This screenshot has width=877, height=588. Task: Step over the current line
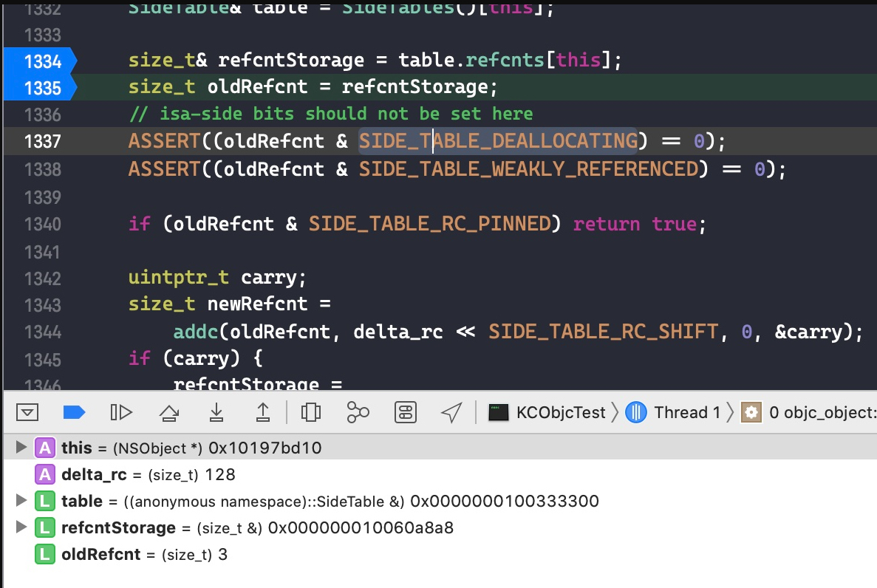pos(169,412)
